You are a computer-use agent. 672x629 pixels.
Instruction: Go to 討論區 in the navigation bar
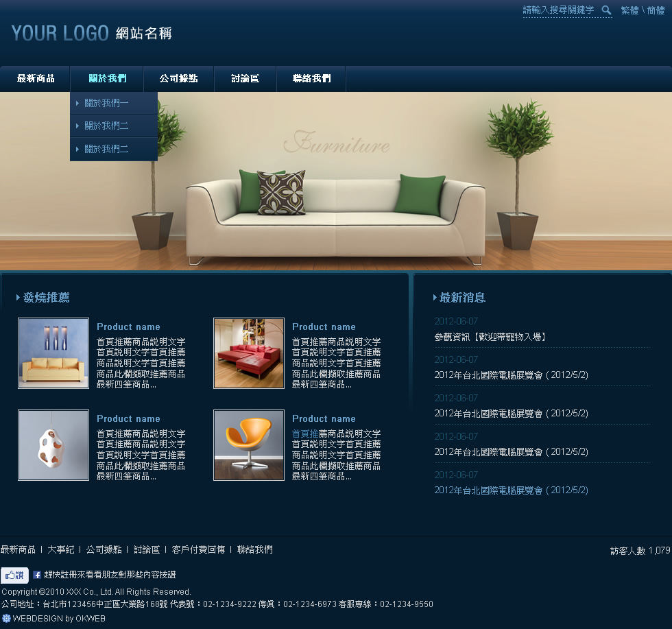tap(245, 79)
